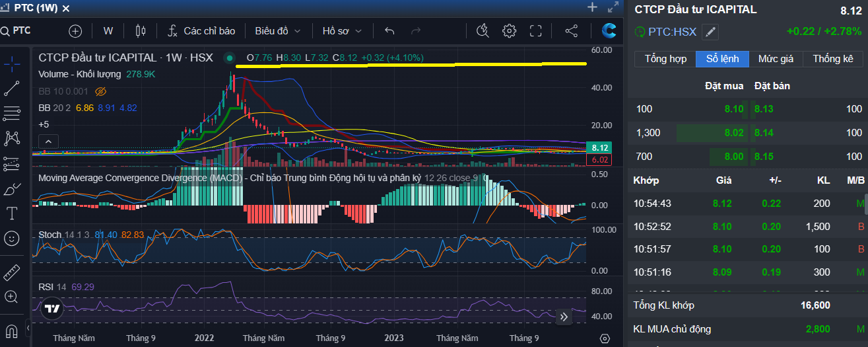Viewport: 868px width, 347px height.
Task: Open the emoji sticker tool
Action: click(x=12, y=238)
